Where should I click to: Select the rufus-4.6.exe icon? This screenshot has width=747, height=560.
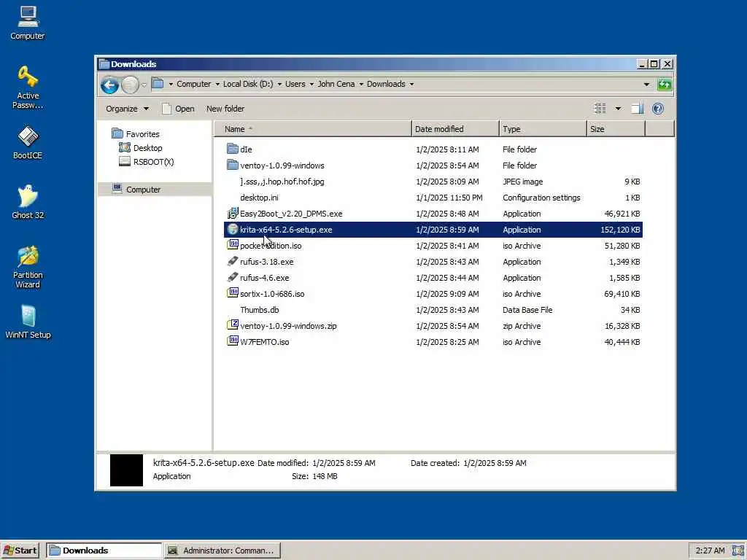coord(233,277)
